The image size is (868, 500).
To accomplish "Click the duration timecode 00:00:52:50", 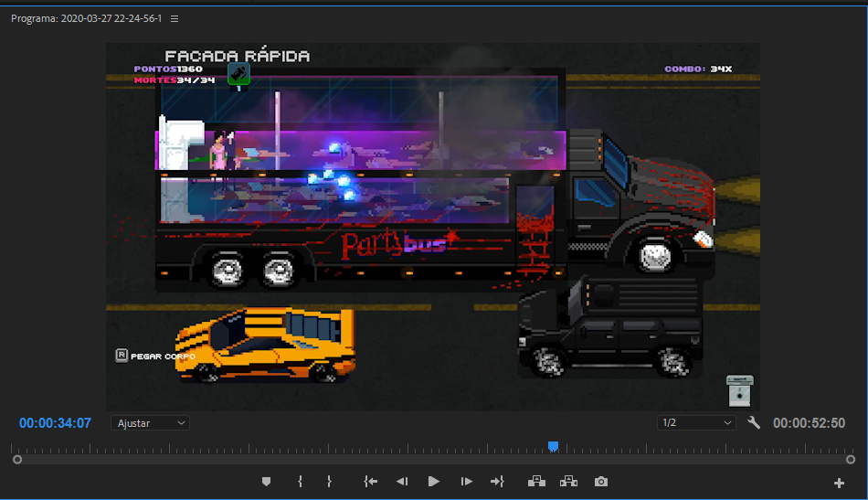I will click(x=809, y=423).
